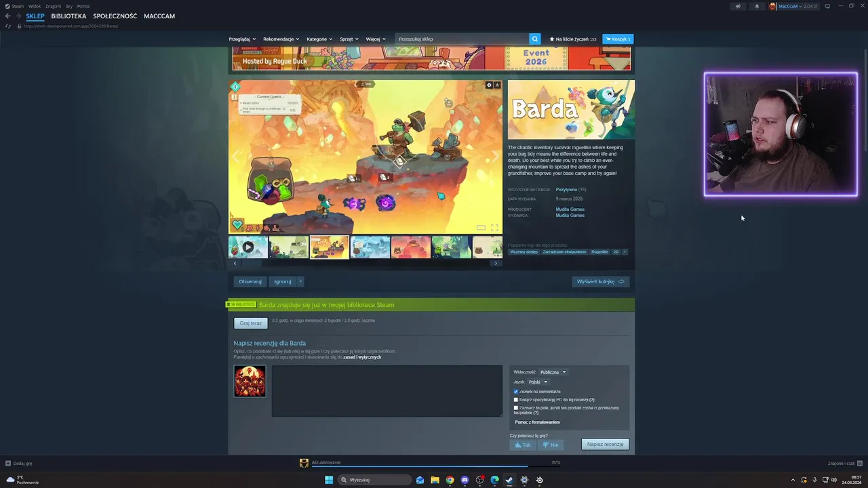
Task: Open the Znajomi menu
Action: point(53,6)
